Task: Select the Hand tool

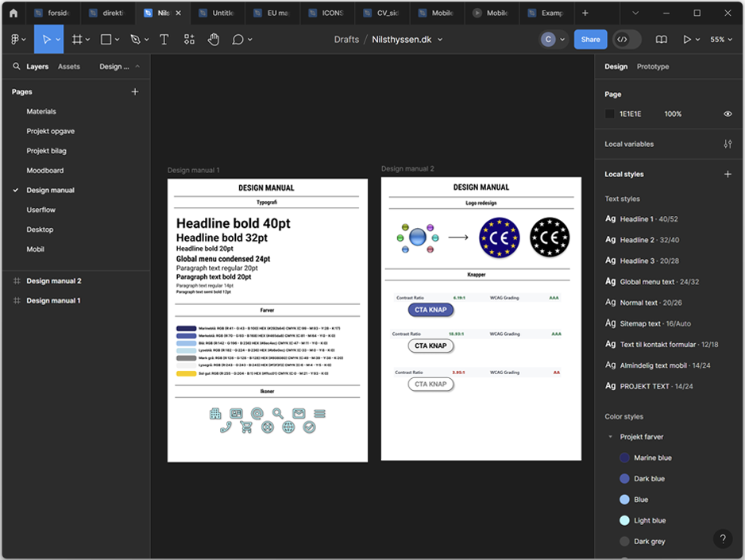Action: 213,40
